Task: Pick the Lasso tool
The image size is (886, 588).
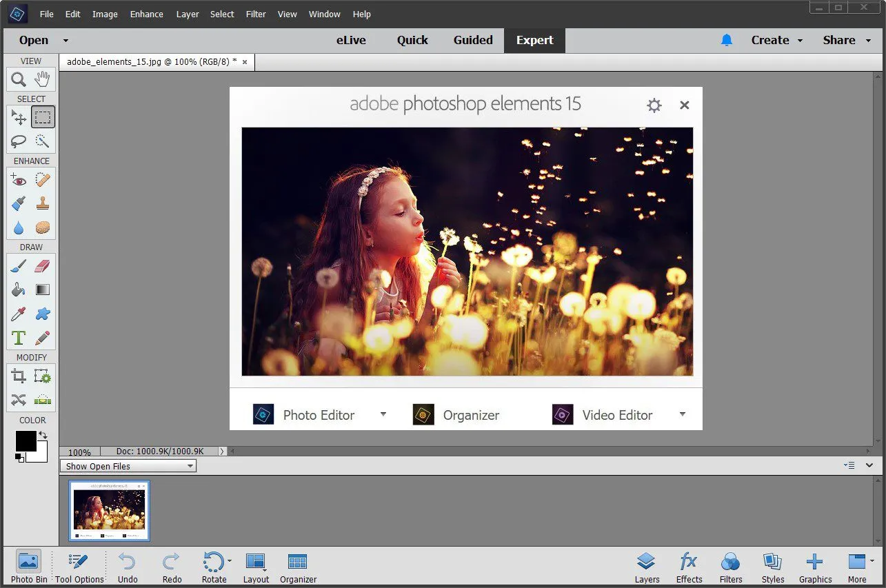Action: pos(19,141)
